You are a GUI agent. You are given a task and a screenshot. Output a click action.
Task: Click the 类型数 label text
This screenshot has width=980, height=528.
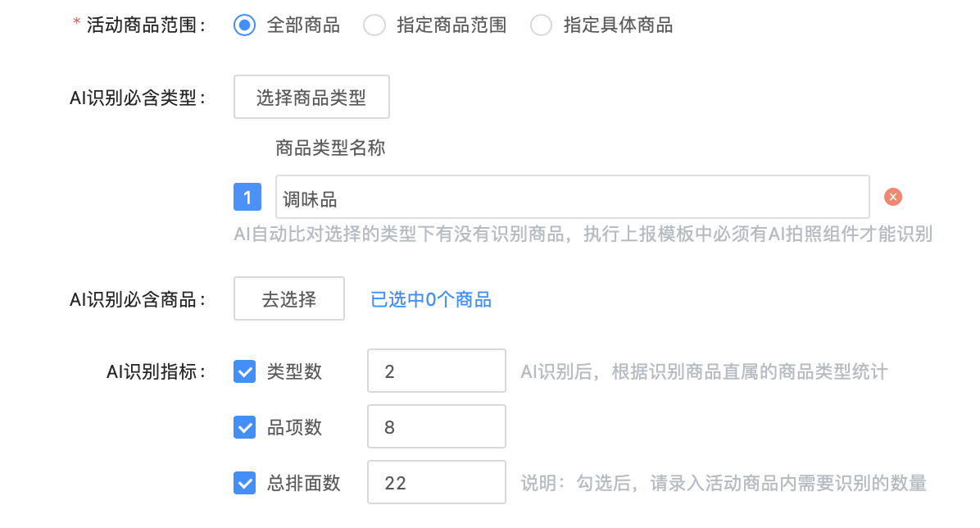(294, 371)
